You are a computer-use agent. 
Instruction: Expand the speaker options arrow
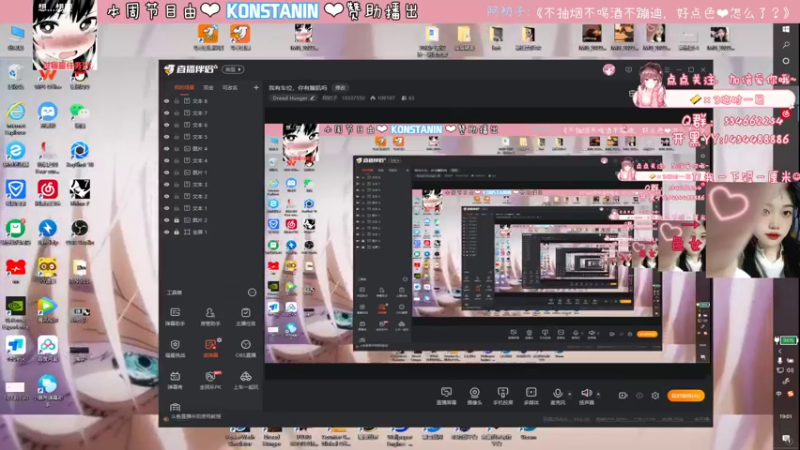(598, 394)
